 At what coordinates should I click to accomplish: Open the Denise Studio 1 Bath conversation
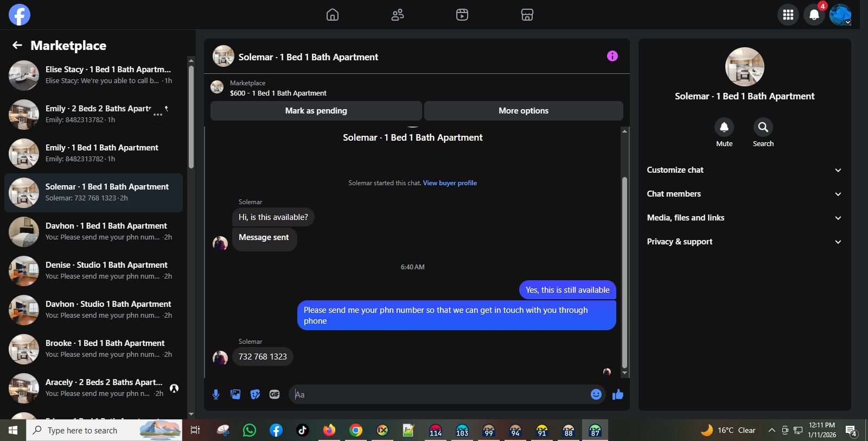click(93, 271)
